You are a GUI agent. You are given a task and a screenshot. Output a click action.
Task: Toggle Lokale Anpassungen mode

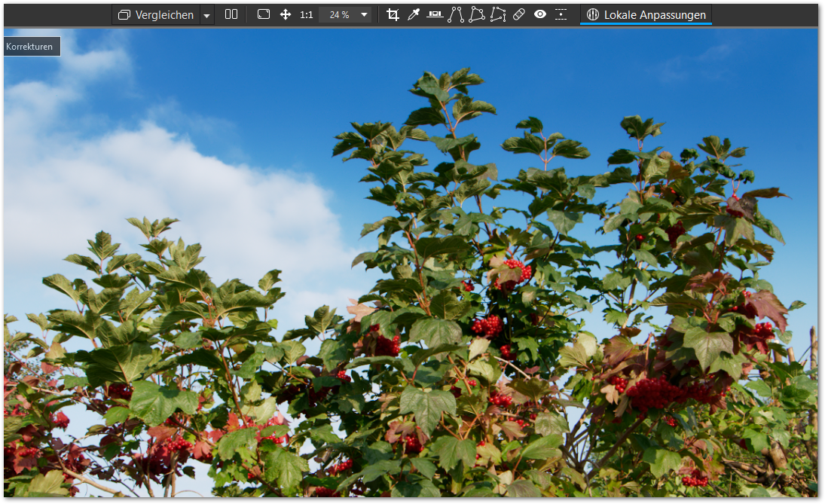pos(646,14)
